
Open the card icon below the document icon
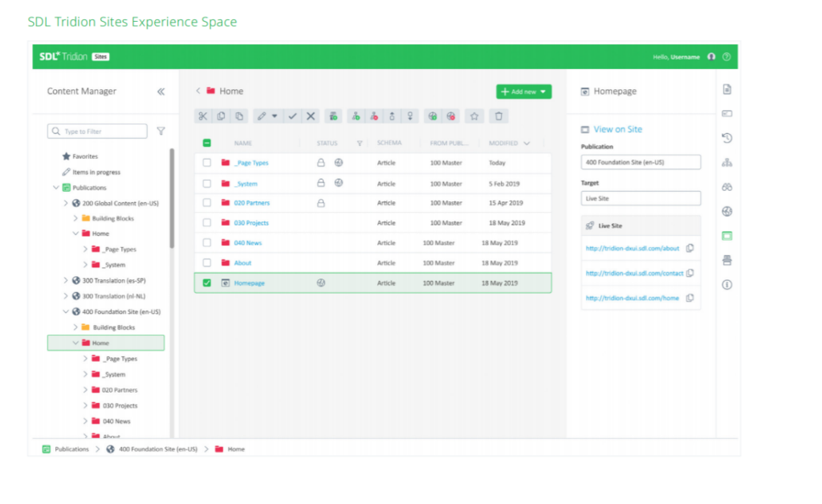click(x=727, y=114)
